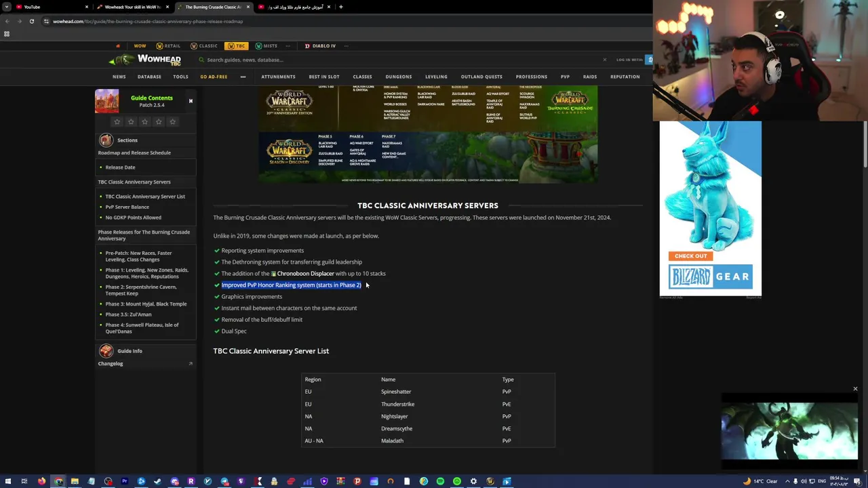Rate the guide with the first star
Image resolution: width=868 pixels, height=488 pixels.
coord(117,121)
